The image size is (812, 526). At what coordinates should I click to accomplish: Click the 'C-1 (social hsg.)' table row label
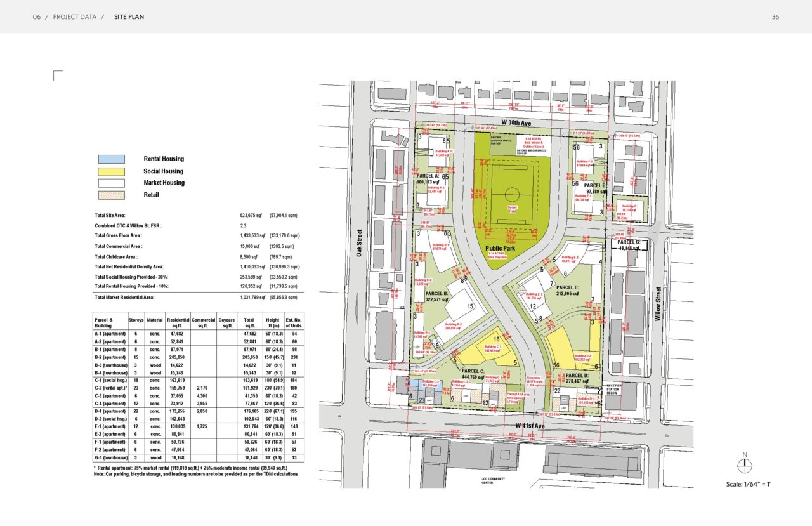pyautogui.click(x=111, y=380)
